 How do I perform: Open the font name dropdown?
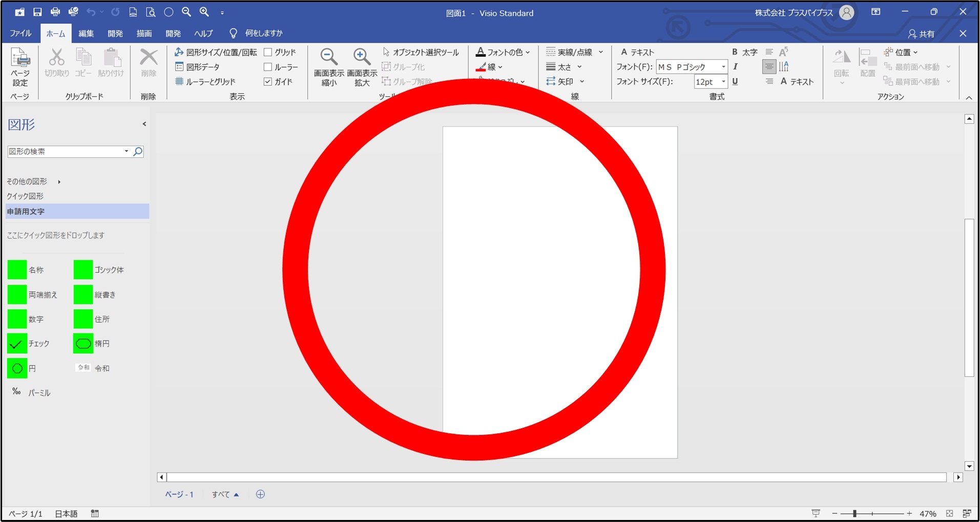click(x=723, y=67)
